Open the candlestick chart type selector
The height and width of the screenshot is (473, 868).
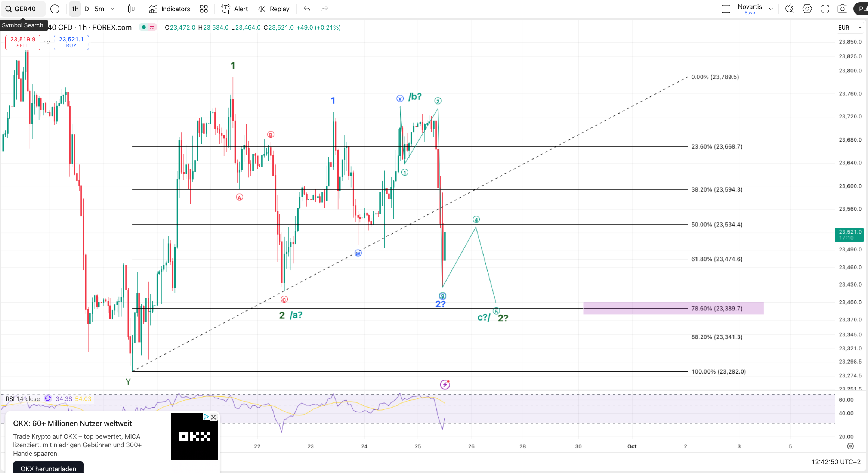[x=131, y=9]
